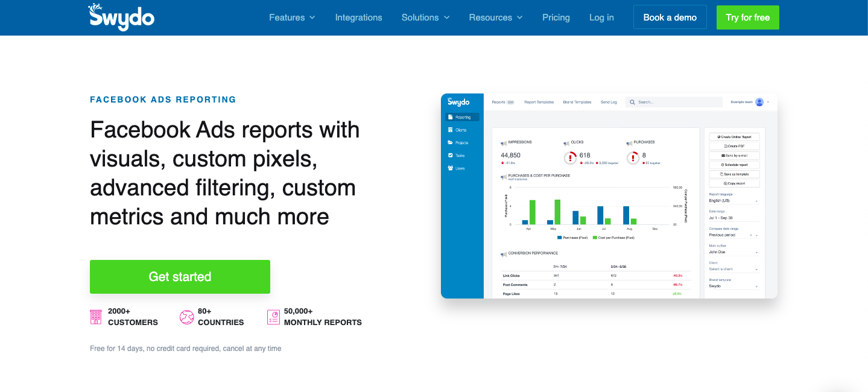
Task: Click the Impressions value 44,850
Action: click(x=510, y=155)
